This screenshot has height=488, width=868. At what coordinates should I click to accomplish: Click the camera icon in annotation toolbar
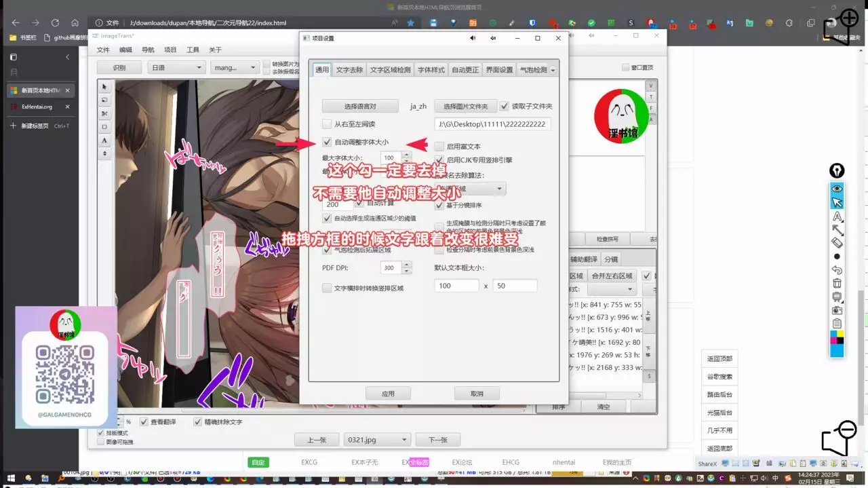(x=837, y=310)
